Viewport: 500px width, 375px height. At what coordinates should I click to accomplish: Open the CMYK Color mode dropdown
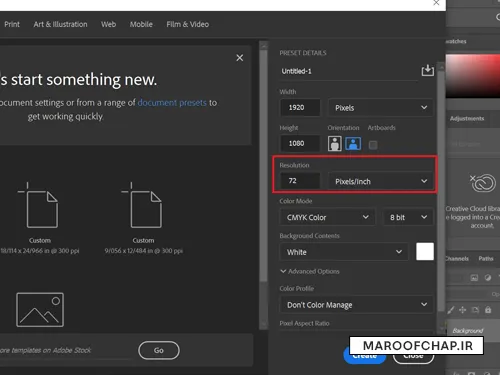pos(327,217)
